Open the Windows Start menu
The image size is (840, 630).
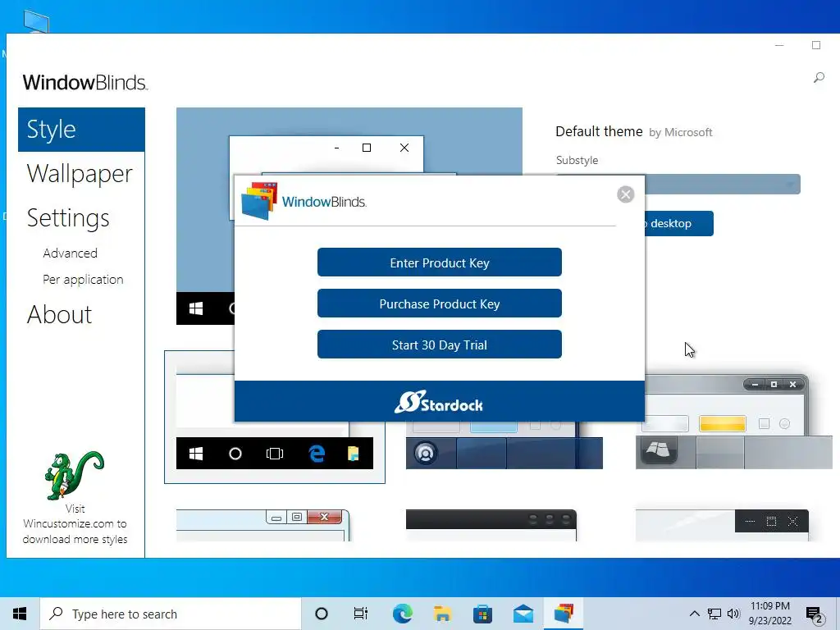pos(20,614)
